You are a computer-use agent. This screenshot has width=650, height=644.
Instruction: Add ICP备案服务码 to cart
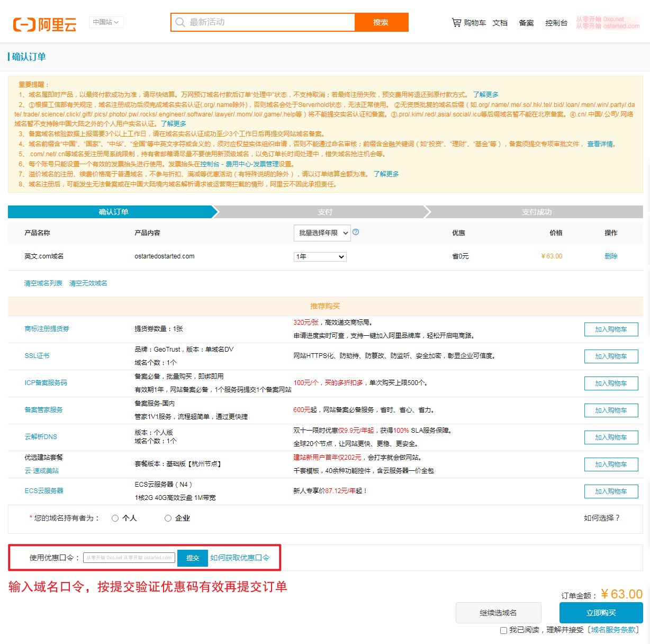[611, 383]
